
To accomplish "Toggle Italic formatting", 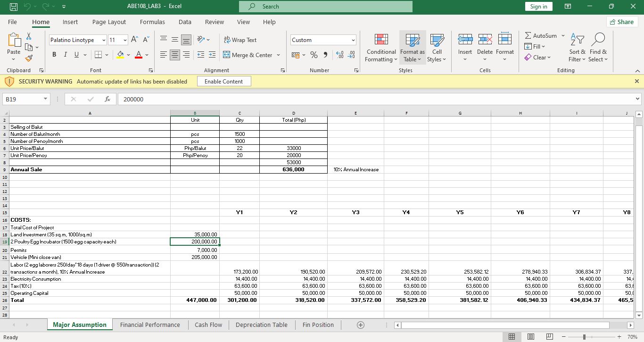I will point(66,55).
